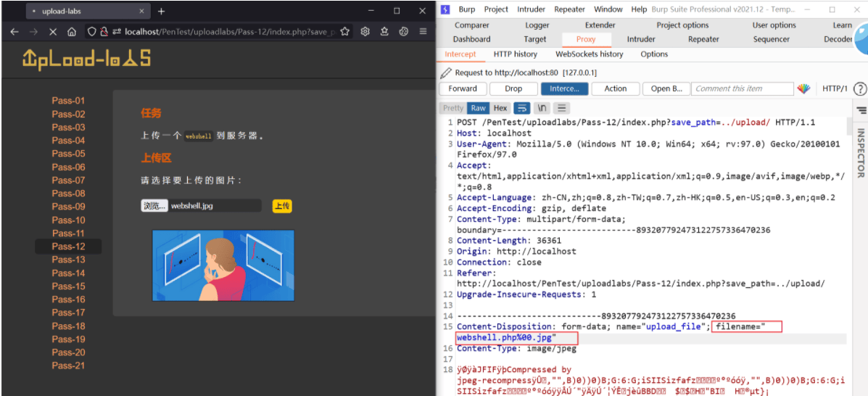Stop loading the page in Firefox
This screenshot has height=396, width=868.
click(53, 32)
